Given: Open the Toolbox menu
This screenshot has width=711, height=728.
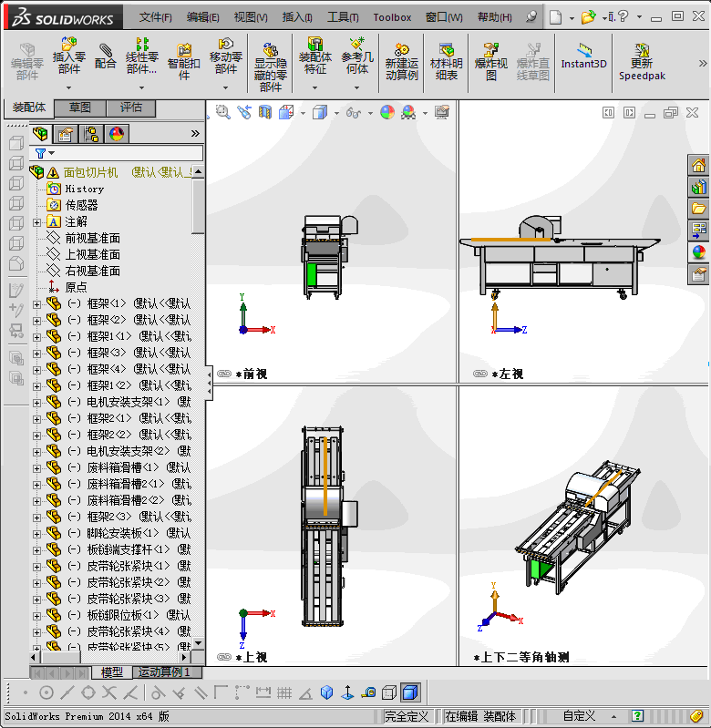Looking at the screenshot, I should (x=392, y=17).
